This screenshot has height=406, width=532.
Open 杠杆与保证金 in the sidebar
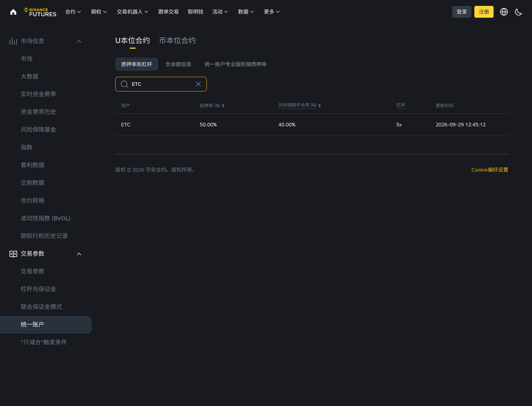coord(38,289)
